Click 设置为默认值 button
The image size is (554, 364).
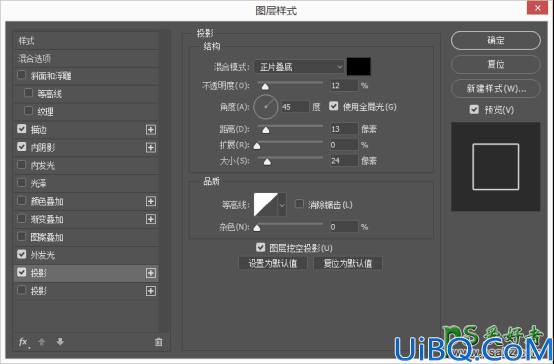(273, 263)
